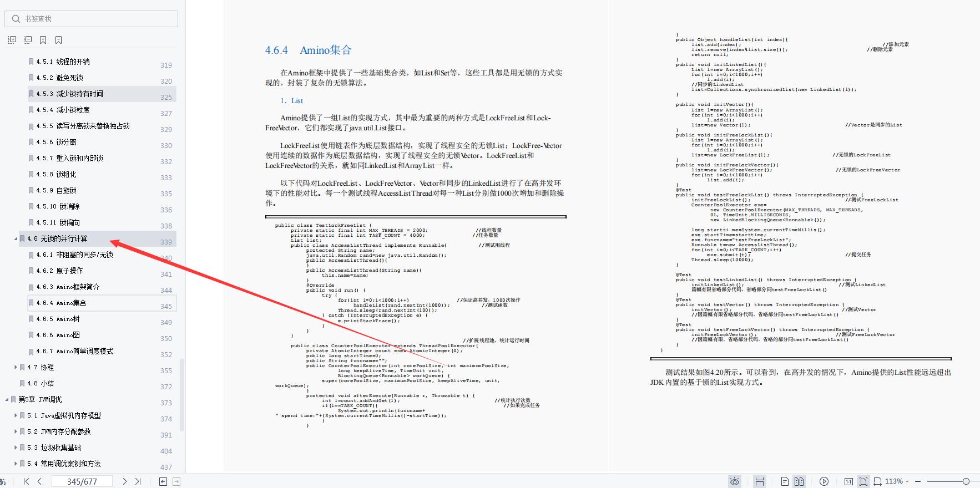Open bookmark 4.5.4 减小锁粒度
This screenshot has height=488, width=980.
tap(63, 110)
